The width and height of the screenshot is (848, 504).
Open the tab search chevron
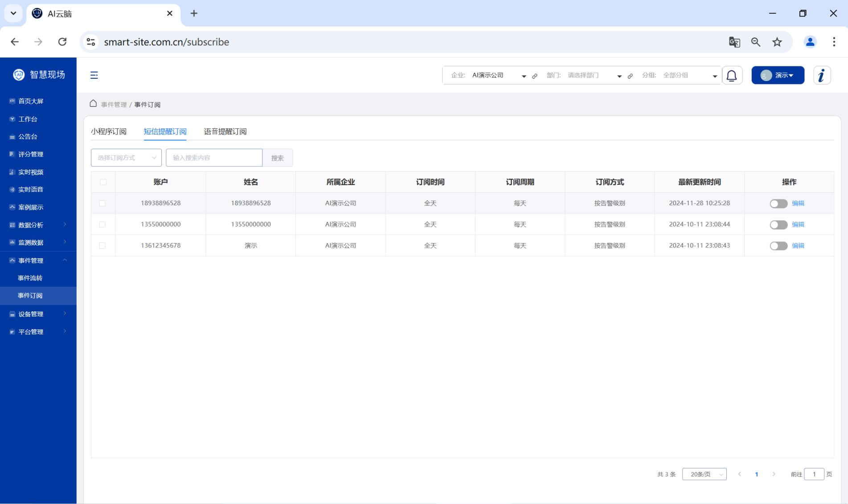pyautogui.click(x=13, y=13)
